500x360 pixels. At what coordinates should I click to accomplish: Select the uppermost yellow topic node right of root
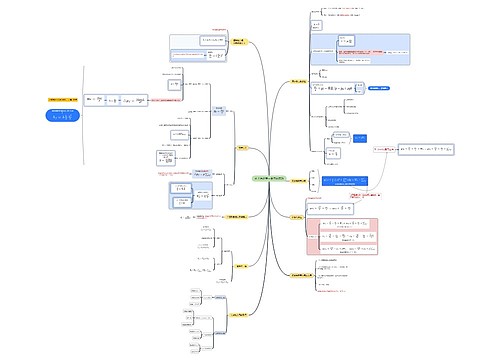click(x=299, y=81)
